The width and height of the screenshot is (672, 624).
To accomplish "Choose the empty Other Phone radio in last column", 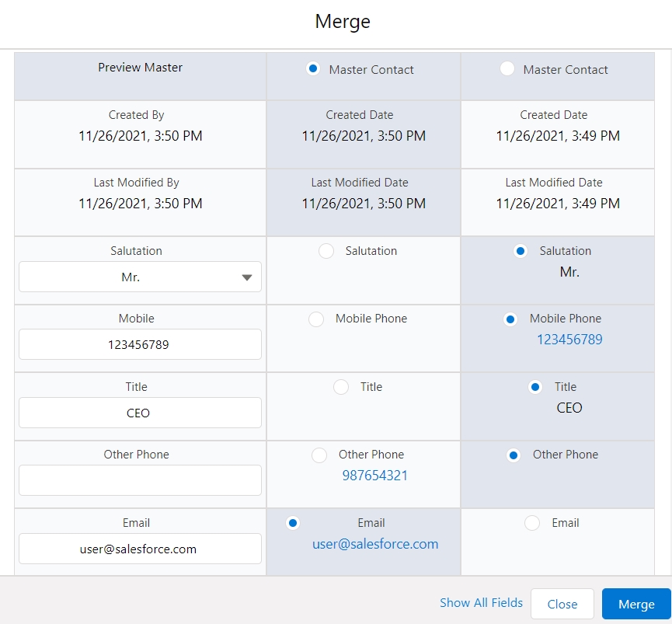I will point(514,455).
